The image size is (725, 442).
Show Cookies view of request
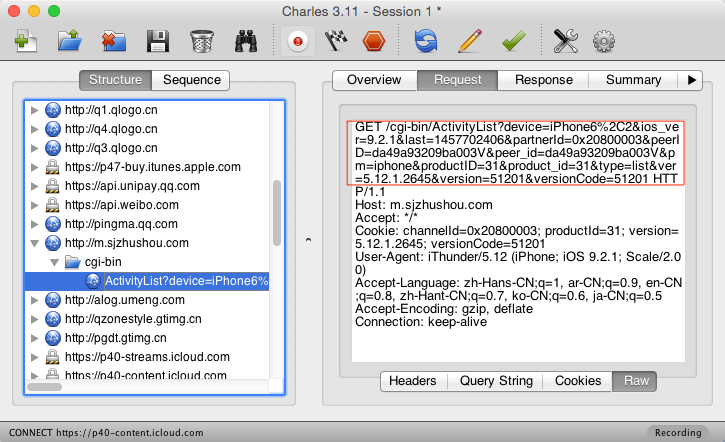578,381
